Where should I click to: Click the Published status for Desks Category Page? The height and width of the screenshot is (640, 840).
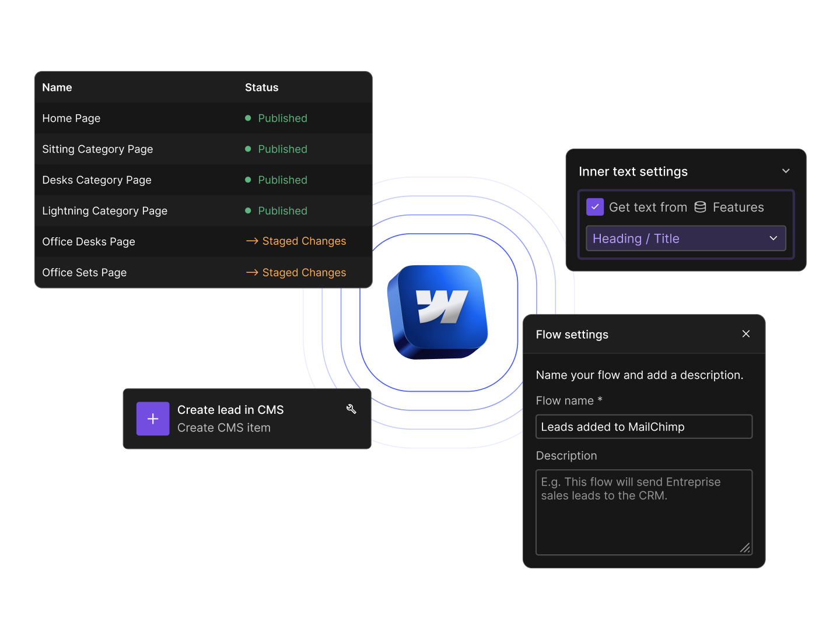282,180
